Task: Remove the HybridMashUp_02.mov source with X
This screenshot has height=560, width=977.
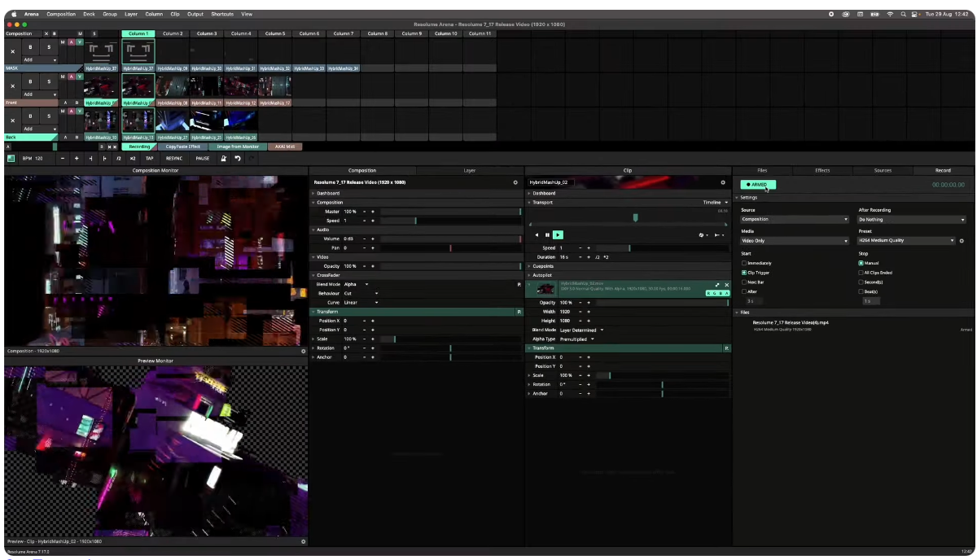Action: tap(727, 285)
